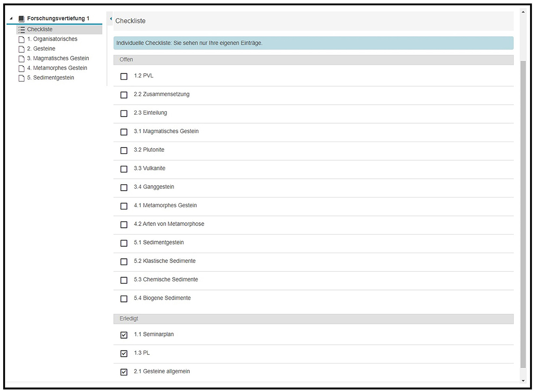Click the 5.4 Biogene Sedimente label

click(162, 298)
